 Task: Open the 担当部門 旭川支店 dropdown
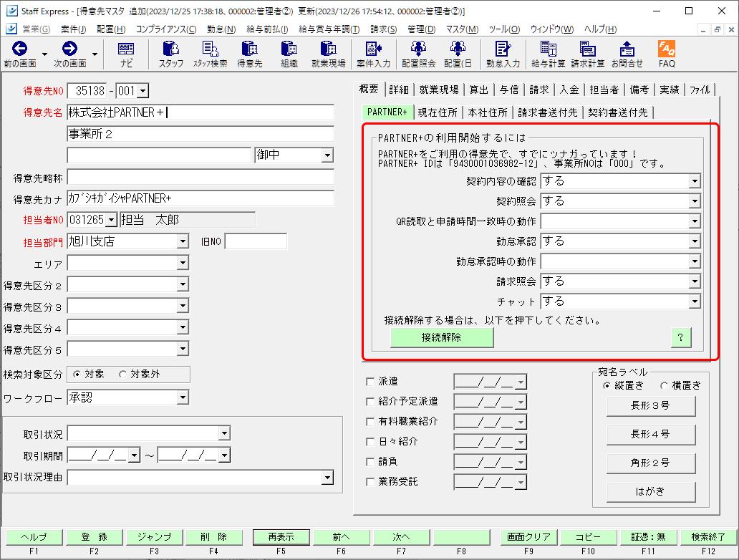point(183,241)
